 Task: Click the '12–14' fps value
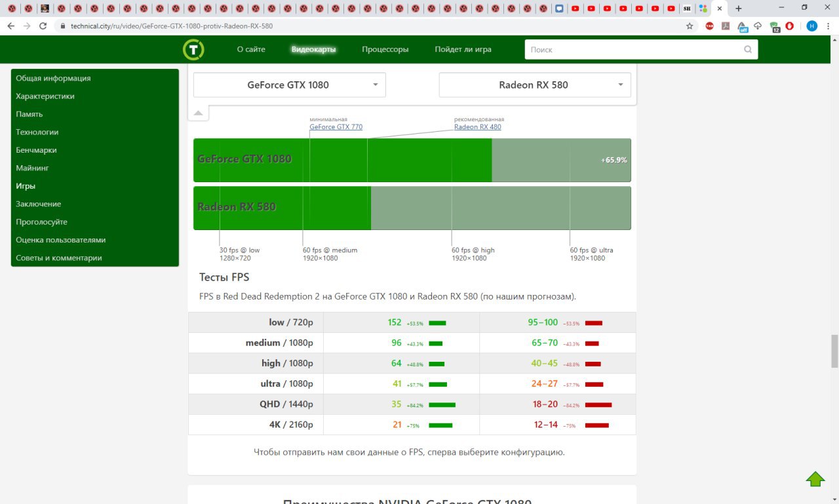[x=546, y=425]
